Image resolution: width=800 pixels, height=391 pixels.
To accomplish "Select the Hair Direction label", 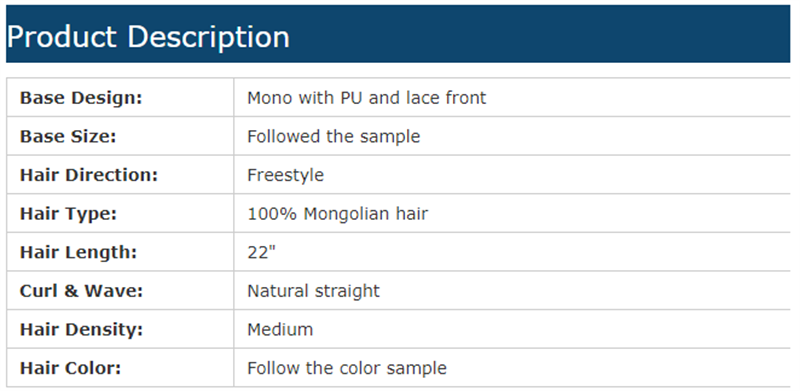I will (x=89, y=175).
